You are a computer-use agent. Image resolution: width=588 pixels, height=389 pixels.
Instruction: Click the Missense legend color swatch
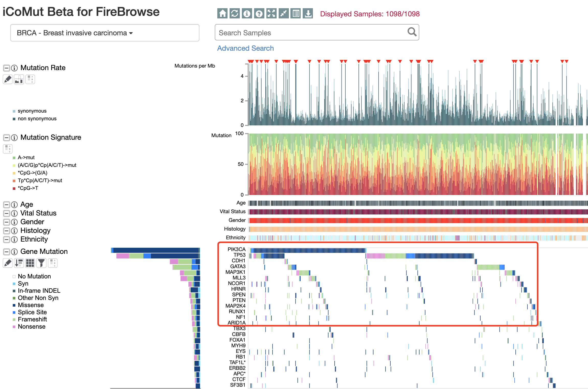click(x=14, y=305)
